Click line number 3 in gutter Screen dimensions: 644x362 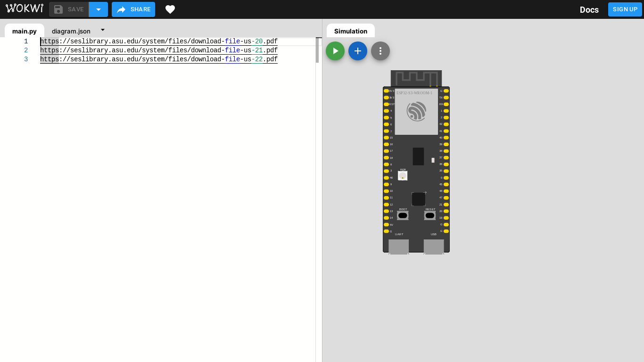26,59
